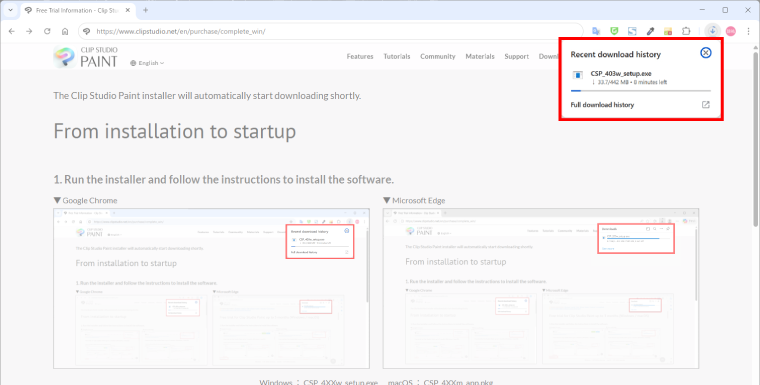Maximize the Chrome window
The image size is (760, 385).
(x=725, y=10)
